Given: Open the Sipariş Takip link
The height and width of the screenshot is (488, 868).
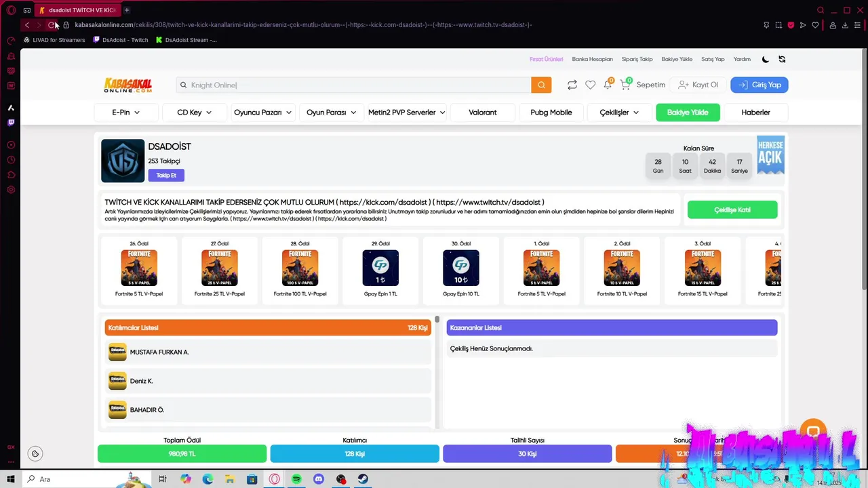Looking at the screenshot, I should click(637, 59).
